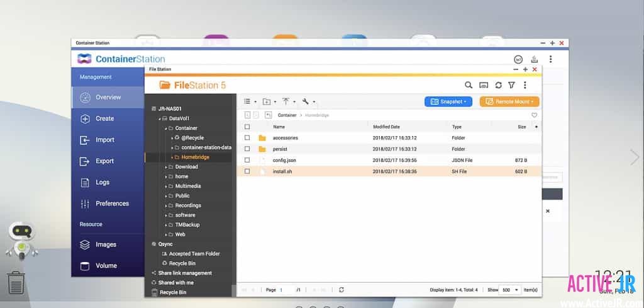This screenshot has height=308, width=644.
Task: Open Preferences in Container Station sidebar
Action: coord(111,203)
